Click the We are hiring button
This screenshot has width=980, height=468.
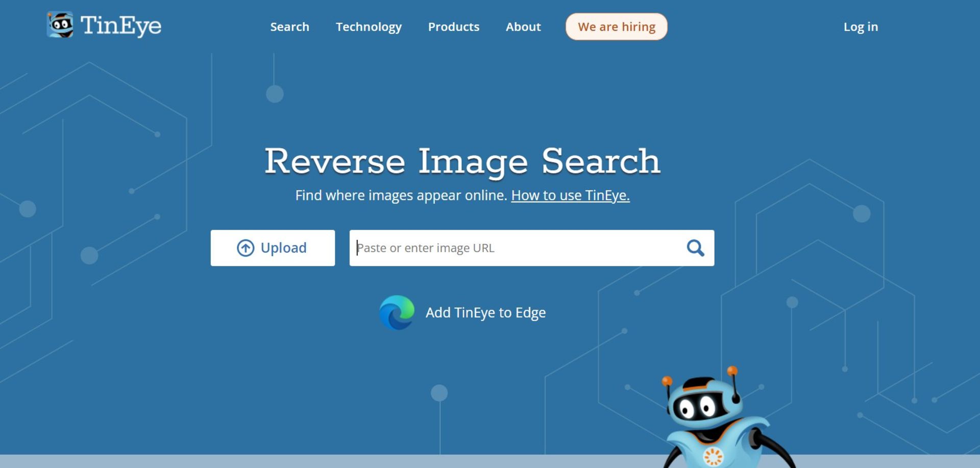[x=616, y=26]
